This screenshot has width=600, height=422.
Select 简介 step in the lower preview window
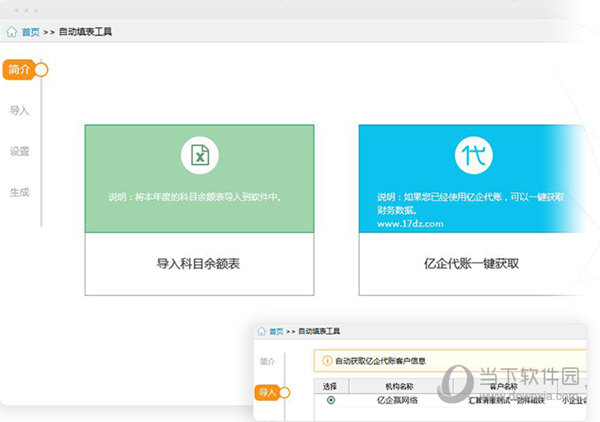click(267, 361)
